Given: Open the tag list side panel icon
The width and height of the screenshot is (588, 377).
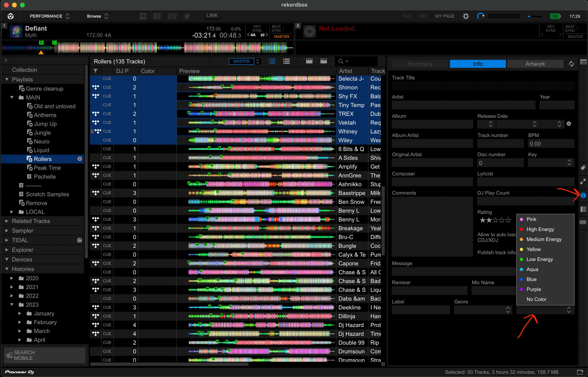Looking at the screenshot, I should 583,209.
